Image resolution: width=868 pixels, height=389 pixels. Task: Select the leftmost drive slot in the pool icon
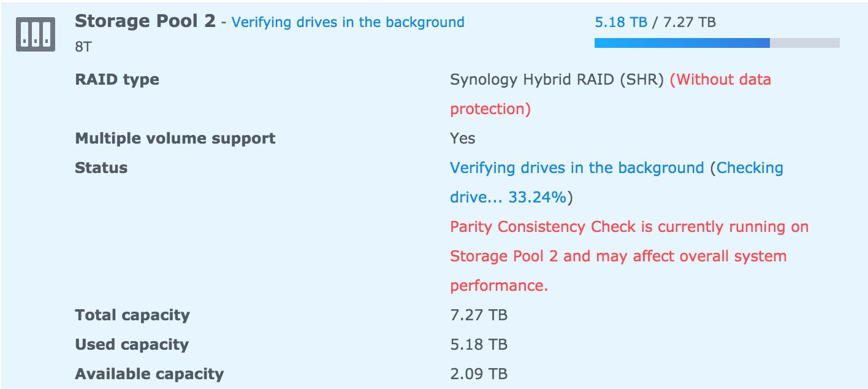(25, 34)
